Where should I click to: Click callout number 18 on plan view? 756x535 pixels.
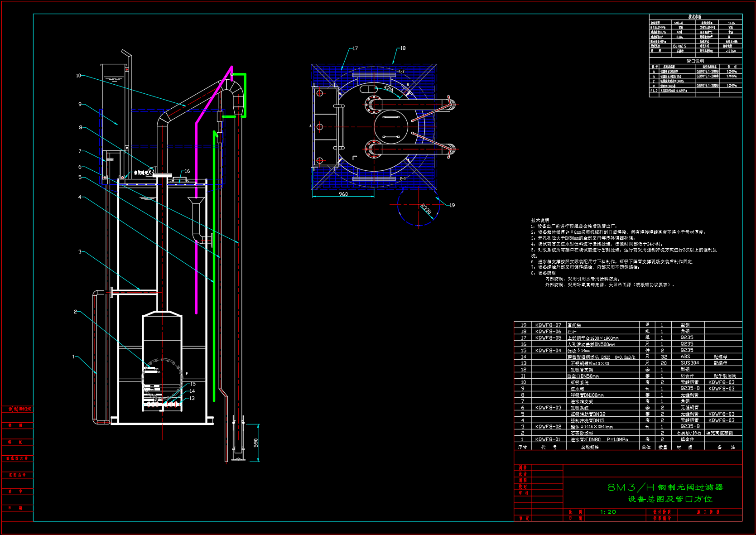coord(403,48)
